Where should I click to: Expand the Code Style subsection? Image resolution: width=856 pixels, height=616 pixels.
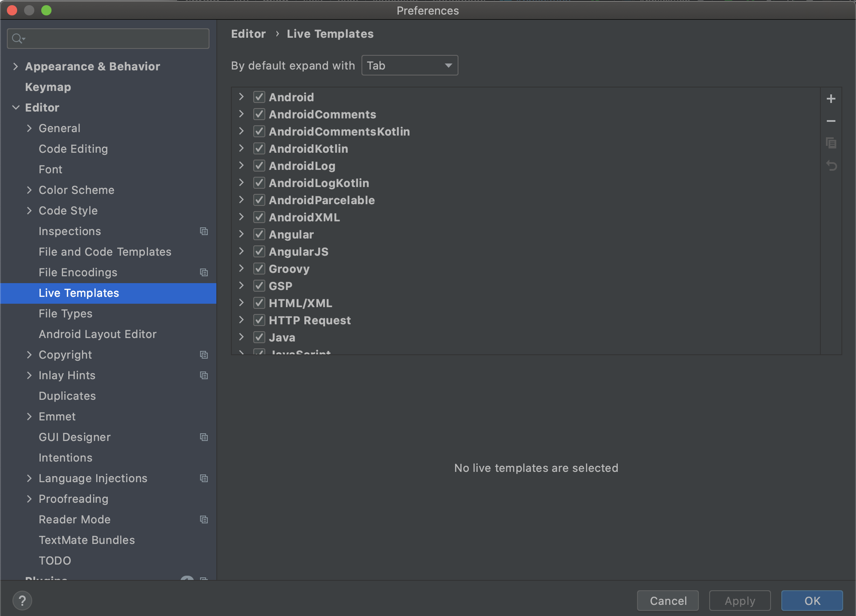click(x=29, y=211)
